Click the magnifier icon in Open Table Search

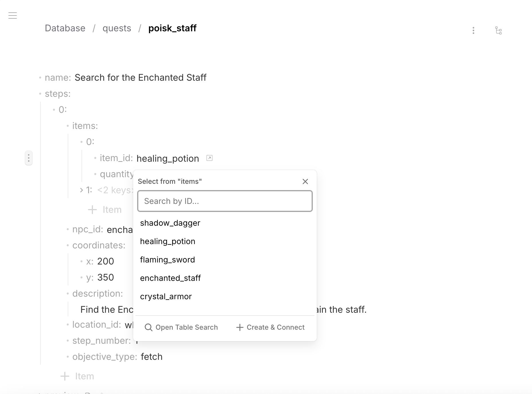click(x=149, y=327)
